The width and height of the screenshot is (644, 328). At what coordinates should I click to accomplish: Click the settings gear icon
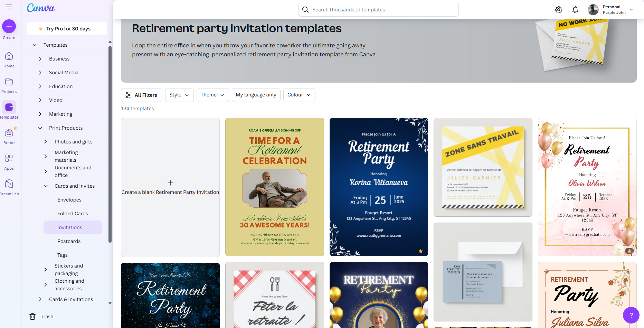(x=558, y=9)
